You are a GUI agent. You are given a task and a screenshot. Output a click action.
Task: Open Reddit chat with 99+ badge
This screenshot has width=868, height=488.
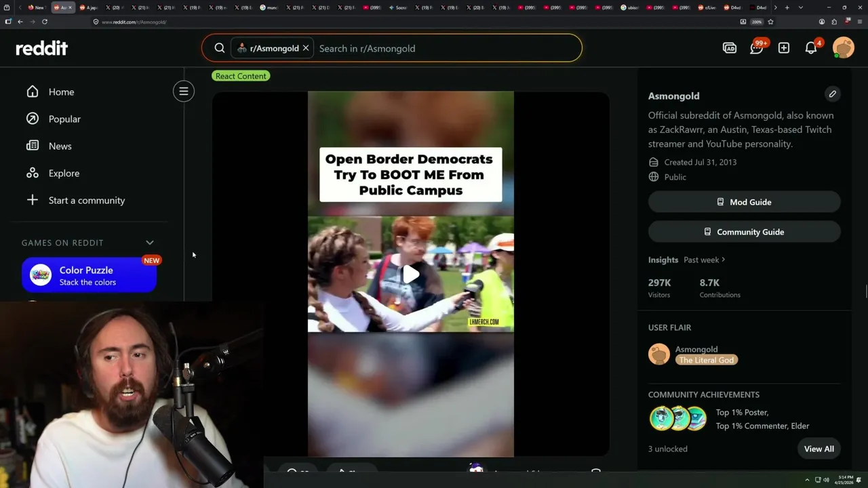pyautogui.click(x=757, y=47)
